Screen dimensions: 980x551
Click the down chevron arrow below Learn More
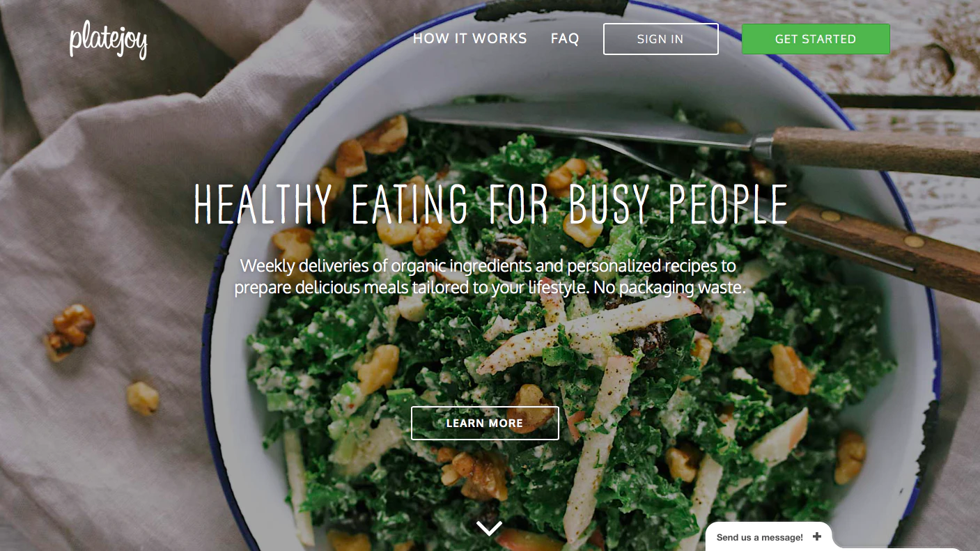[x=490, y=528]
